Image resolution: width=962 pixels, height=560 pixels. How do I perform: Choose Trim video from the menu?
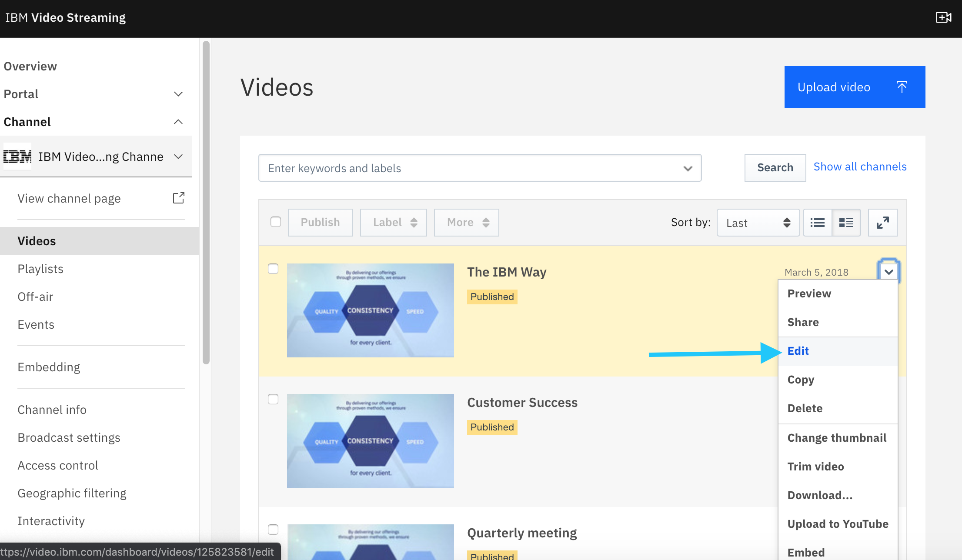tap(838, 467)
